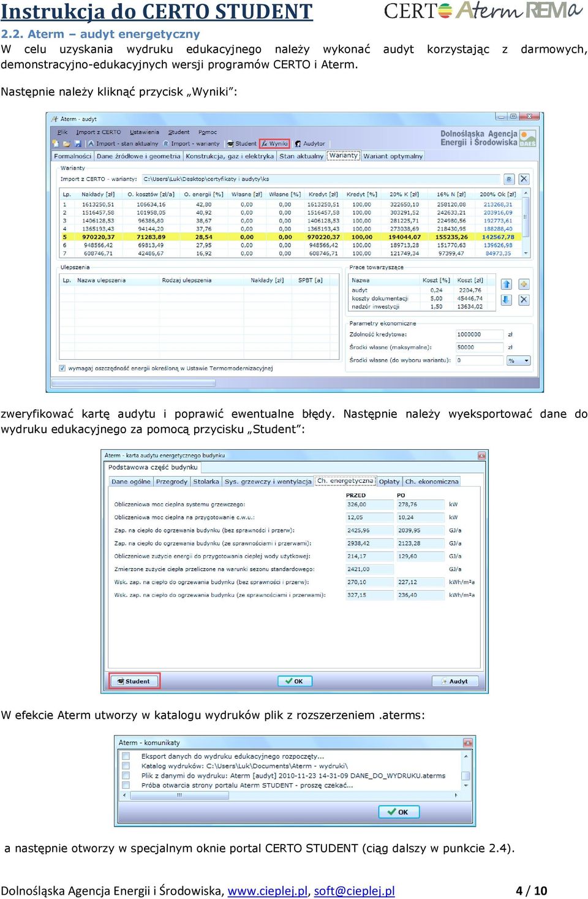
Task: Open the Ustawienia menu
Action: click(144, 132)
